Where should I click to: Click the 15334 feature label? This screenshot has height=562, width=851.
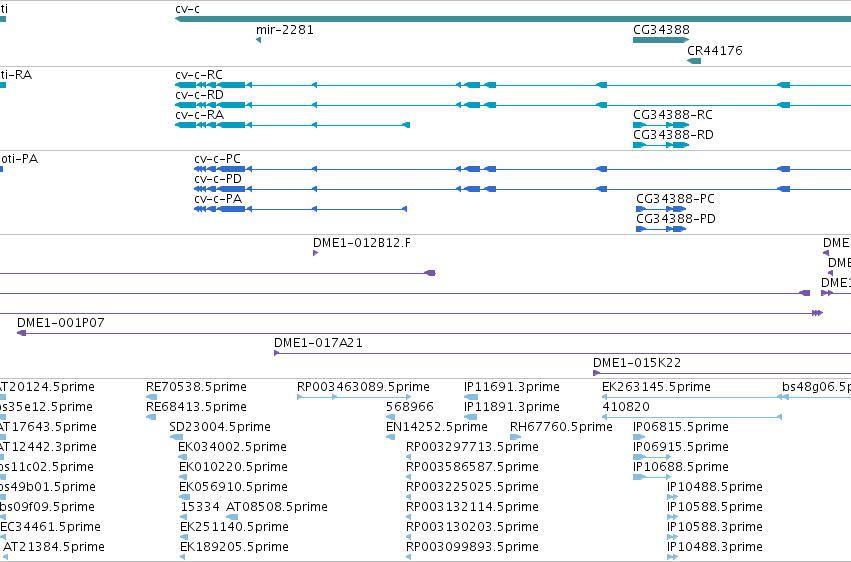200,507
